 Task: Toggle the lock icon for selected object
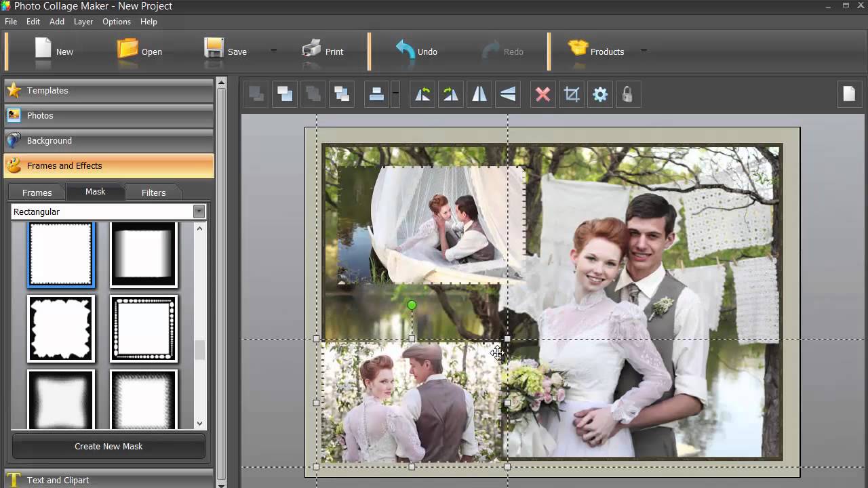[627, 94]
